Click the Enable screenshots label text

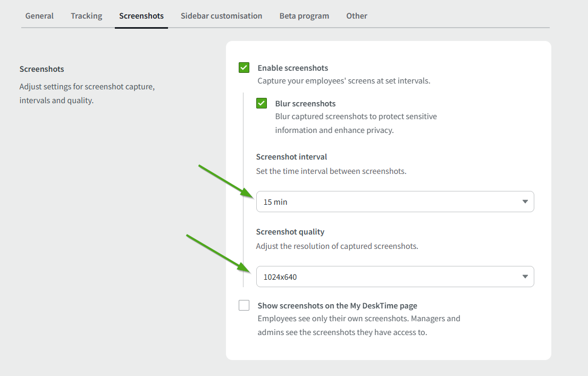tap(292, 68)
